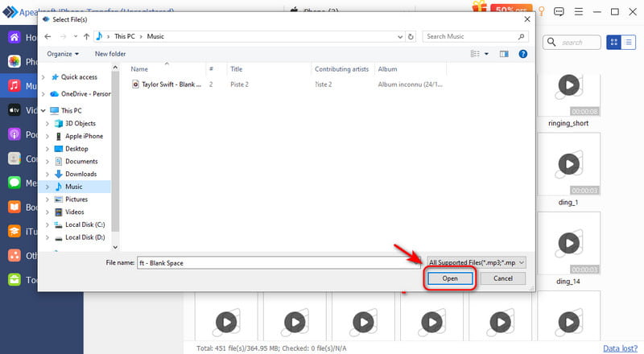
Task: Open Toolbox icon in Apeaksoft sidebar
Action: [14, 280]
